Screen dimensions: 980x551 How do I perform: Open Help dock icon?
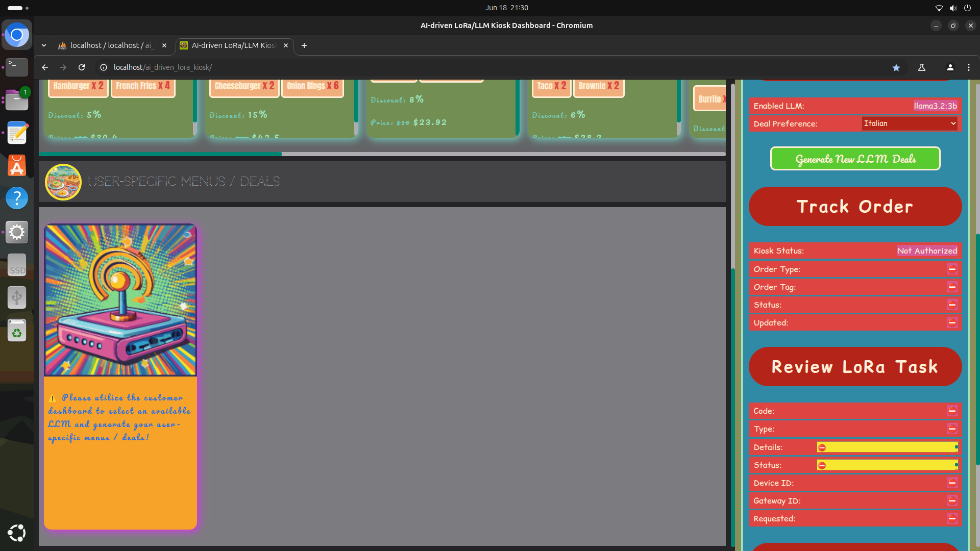(x=17, y=198)
